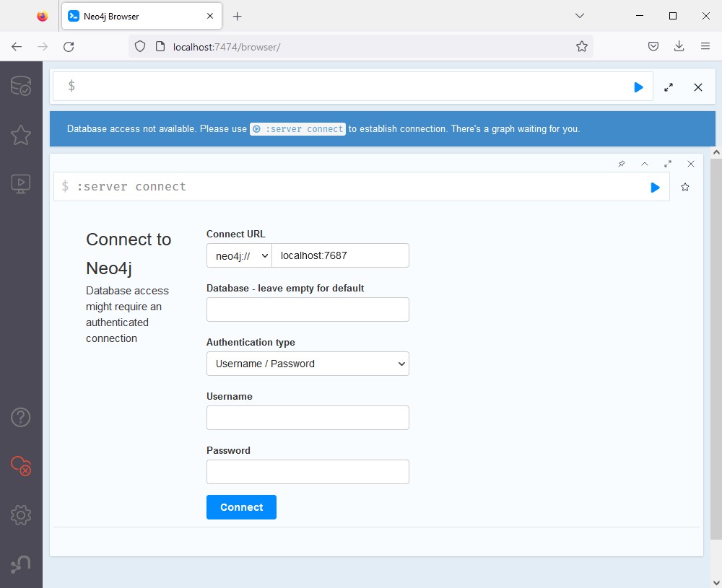Focus the Username input field
Image resolution: width=722 pixels, height=588 pixels.
coord(308,417)
